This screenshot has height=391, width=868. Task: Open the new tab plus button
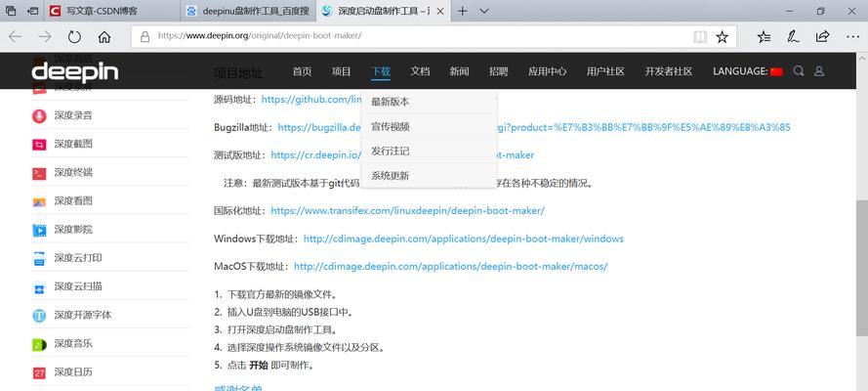pos(462,11)
